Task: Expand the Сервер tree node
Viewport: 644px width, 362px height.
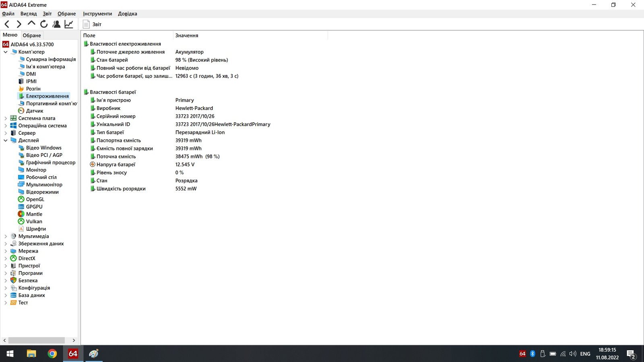Action: (x=6, y=133)
